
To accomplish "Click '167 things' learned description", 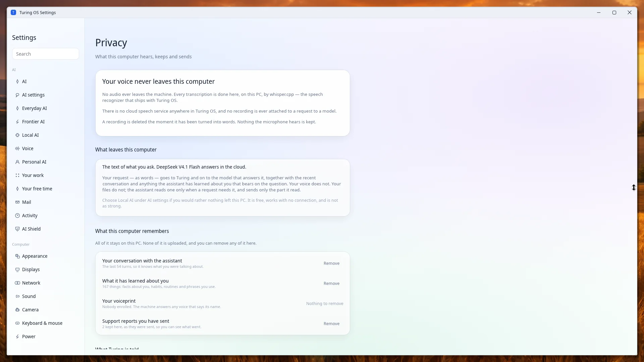I will pyautogui.click(x=159, y=287).
